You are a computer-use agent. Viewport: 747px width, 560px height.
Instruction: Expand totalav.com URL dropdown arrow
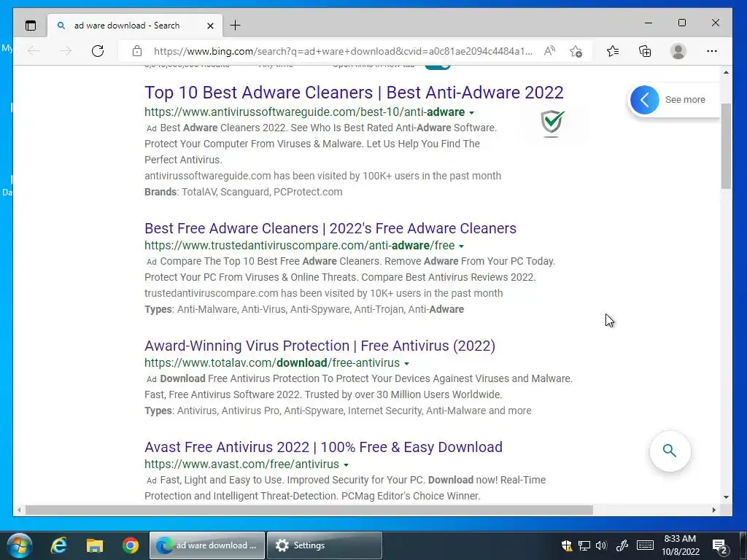pyautogui.click(x=406, y=364)
